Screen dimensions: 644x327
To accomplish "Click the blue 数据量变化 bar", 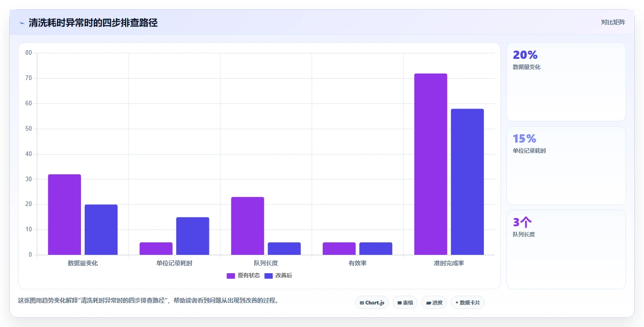I will tap(101, 229).
